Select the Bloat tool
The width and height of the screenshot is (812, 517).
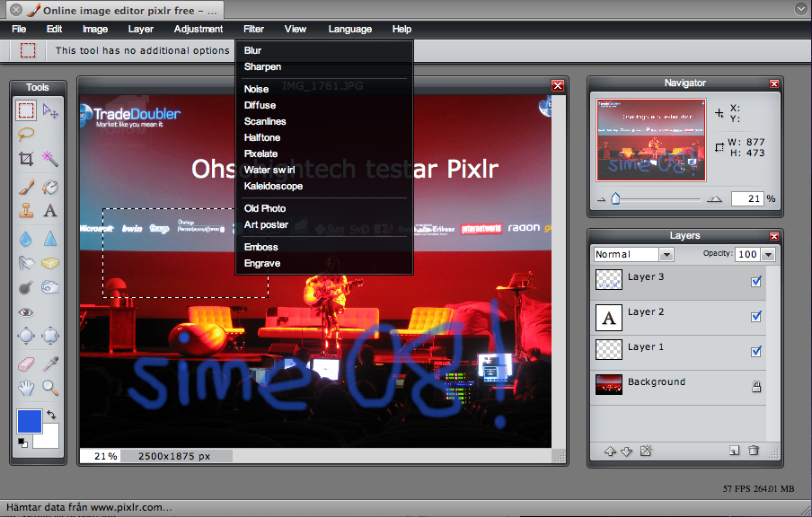[26, 336]
